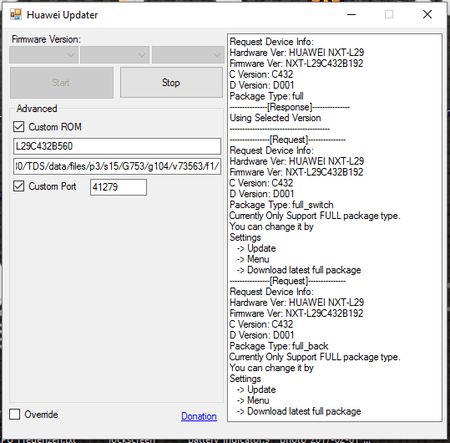Image resolution: width=450 pixels, height=443 pixels.
Task: Click the first 'Request Device Info:' line
Action: (271, 42)
